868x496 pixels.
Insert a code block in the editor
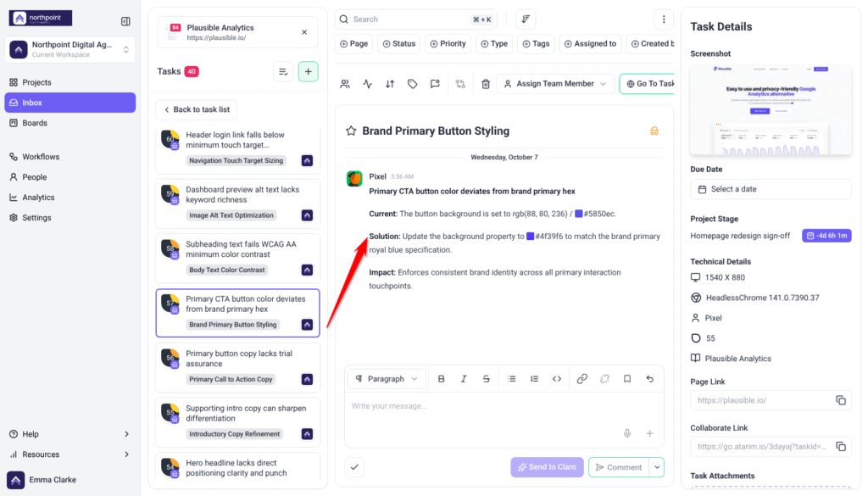click(557, 379)
